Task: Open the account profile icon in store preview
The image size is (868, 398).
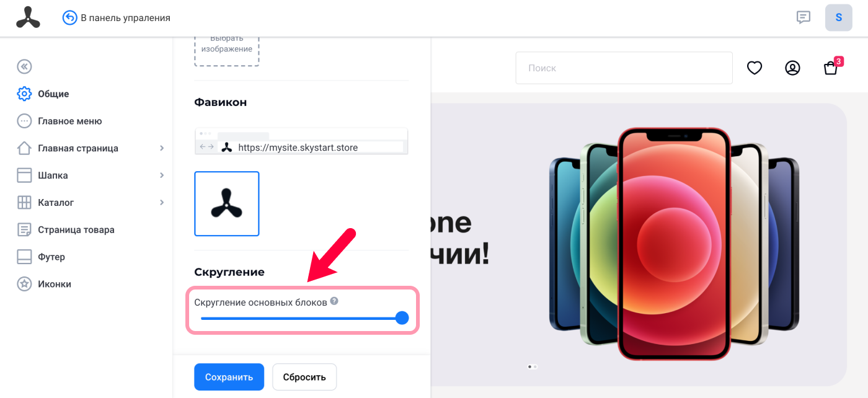Action: click(792, 68)
